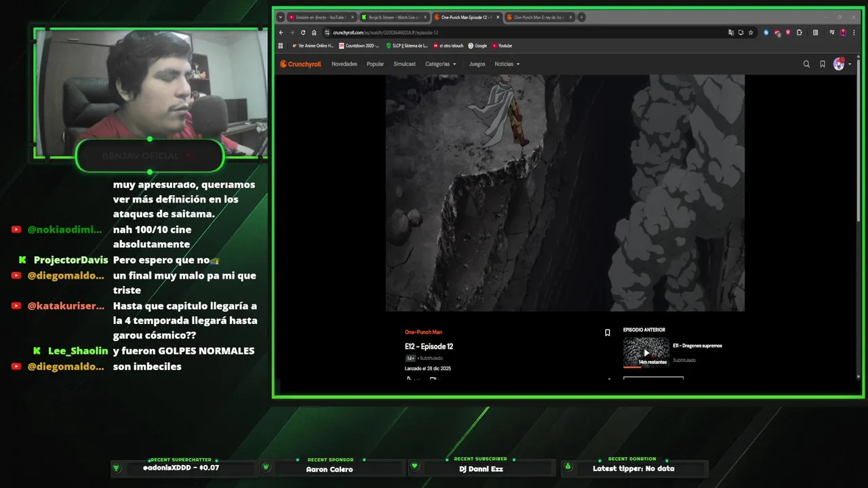868x488 pixels.
Task: Expand the Noticias dropdown
Action: [507, 64]
